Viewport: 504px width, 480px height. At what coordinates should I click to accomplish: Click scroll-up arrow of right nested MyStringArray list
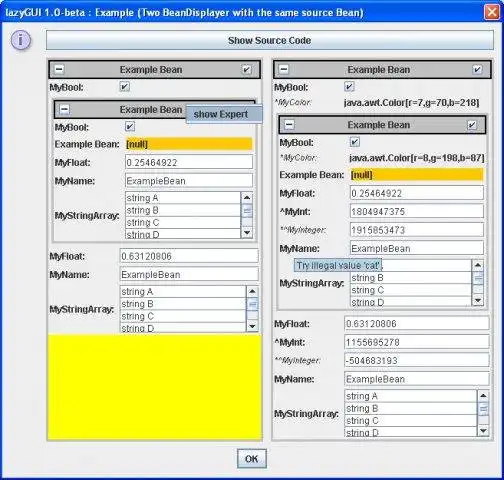click(478, 265)
